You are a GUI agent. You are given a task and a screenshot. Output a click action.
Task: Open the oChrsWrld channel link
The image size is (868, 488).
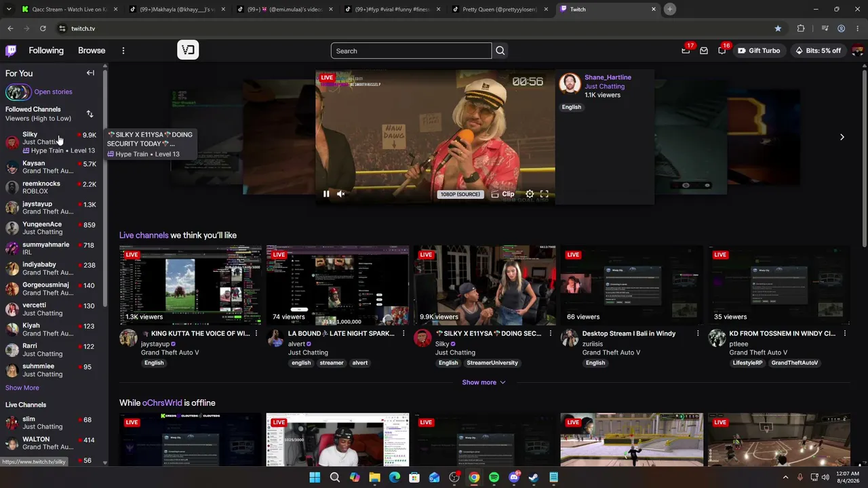coord(162,403)
